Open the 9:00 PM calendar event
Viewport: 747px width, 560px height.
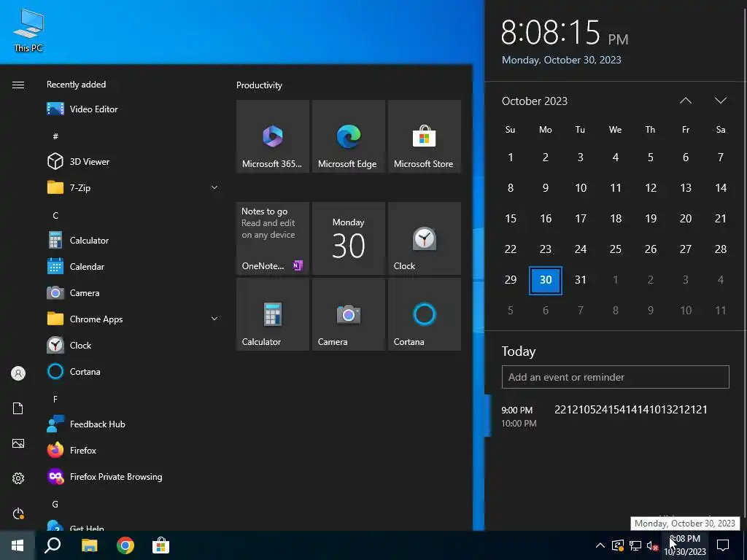(614, 416)
